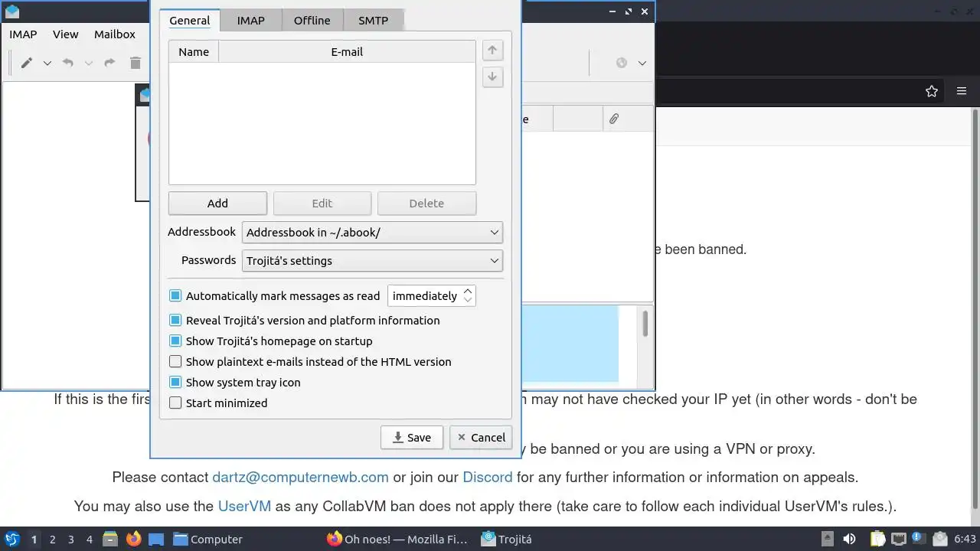The width and height of the screenshot is (980, 551).
Task: Open the Mailbox menu in Trojitá
Action: [115, 34]
